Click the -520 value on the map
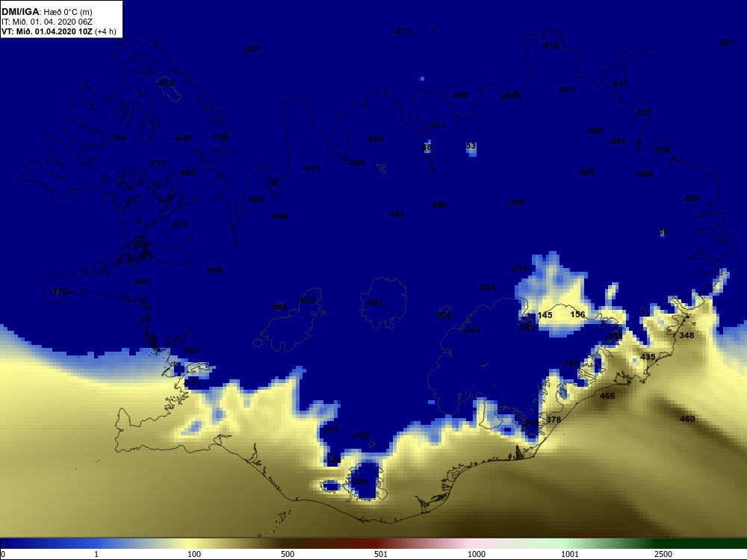Screen dimensions: 747x560 click(661, 150)
